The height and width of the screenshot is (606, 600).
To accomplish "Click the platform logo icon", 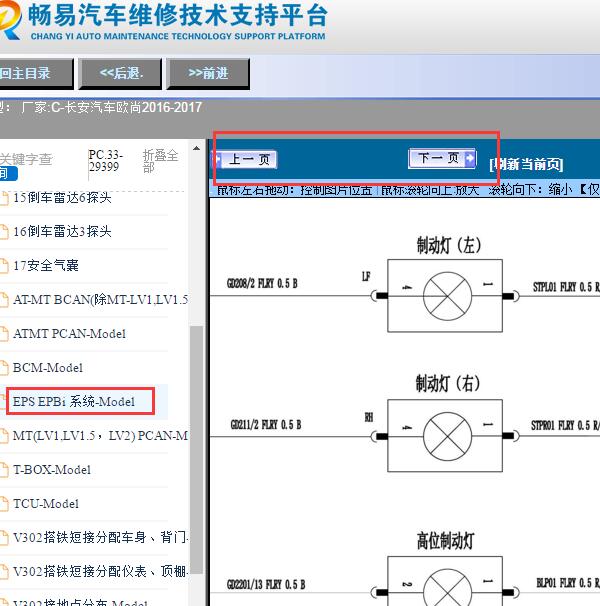I will 10,19.
